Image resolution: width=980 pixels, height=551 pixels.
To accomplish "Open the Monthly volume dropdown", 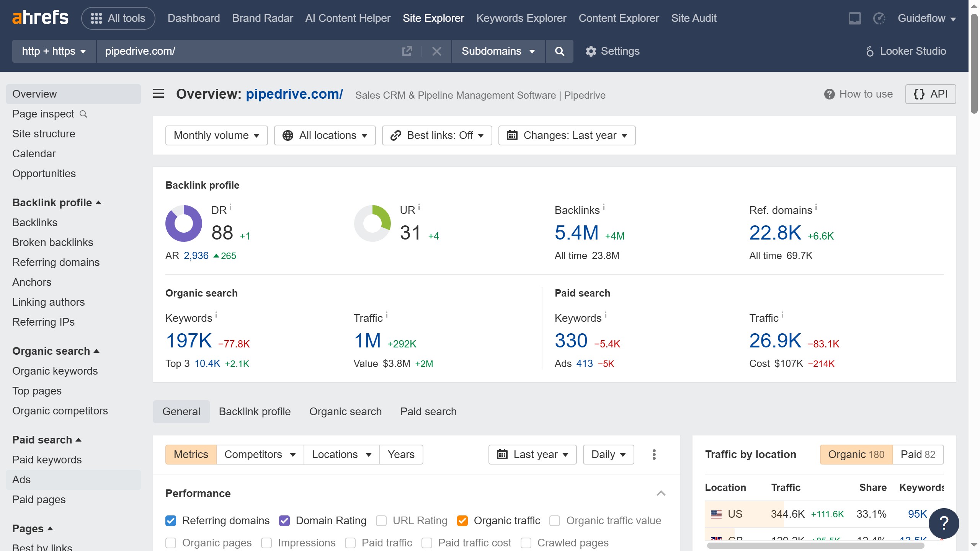I will pyautogui.click(x=216, y=135).
